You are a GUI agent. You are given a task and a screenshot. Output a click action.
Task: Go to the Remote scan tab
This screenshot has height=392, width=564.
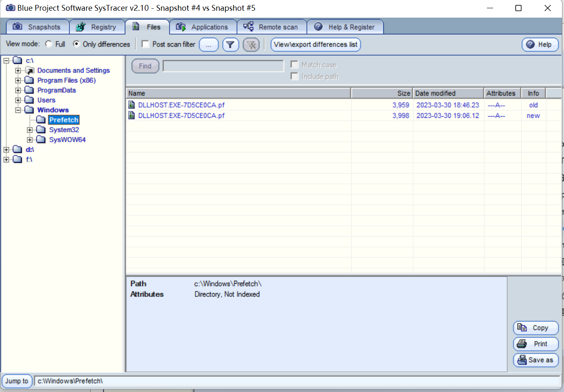(272, 27)
